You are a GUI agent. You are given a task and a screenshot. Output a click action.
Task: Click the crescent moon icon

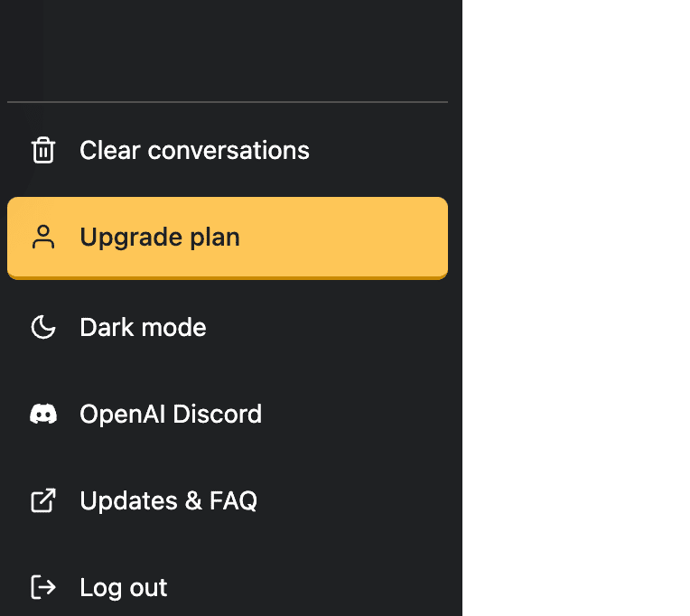43,327
